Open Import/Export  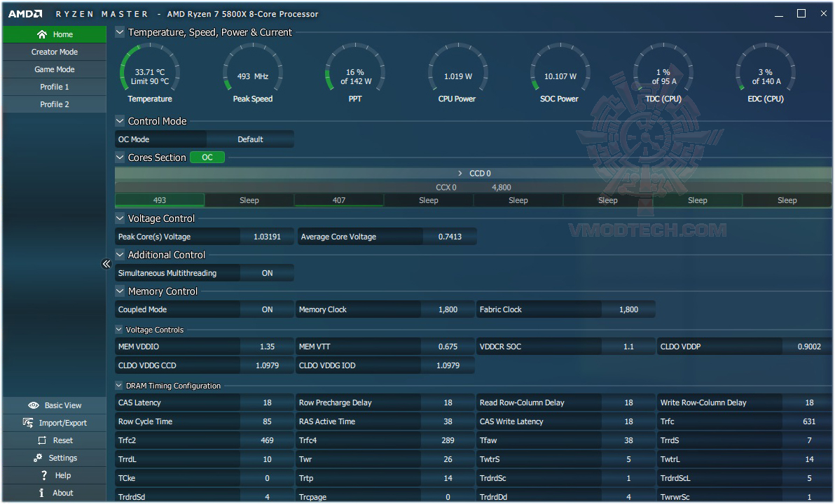pos(55,423)
